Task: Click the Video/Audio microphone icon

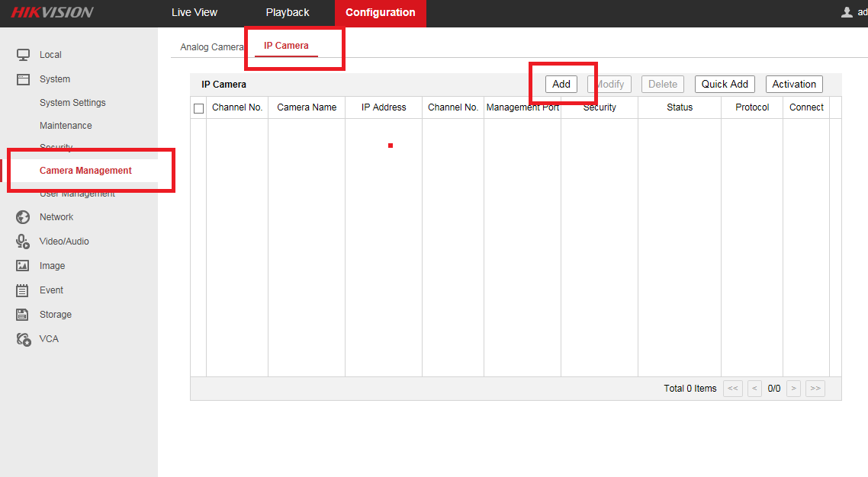Action: (x=23, y=242)
